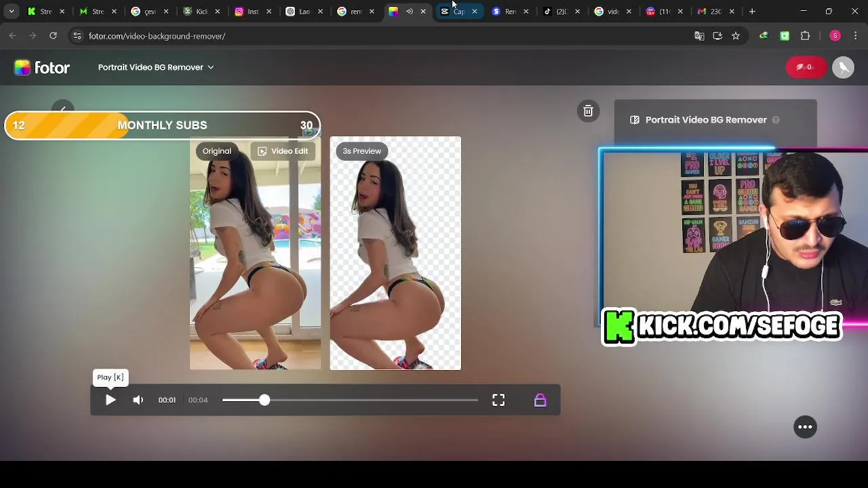Viewport: 868px width, 488px height.
Task: Close the Gmail tab
Action: coord(732,12)
